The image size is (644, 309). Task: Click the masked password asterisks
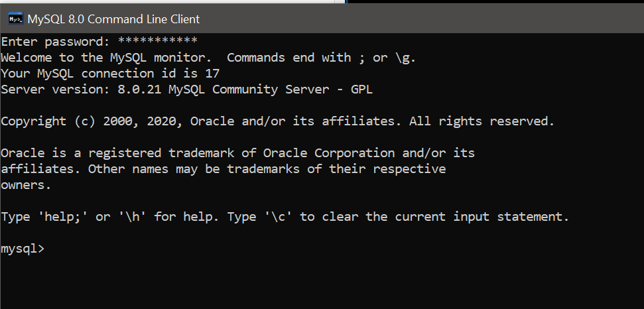(x=158, y=41)
